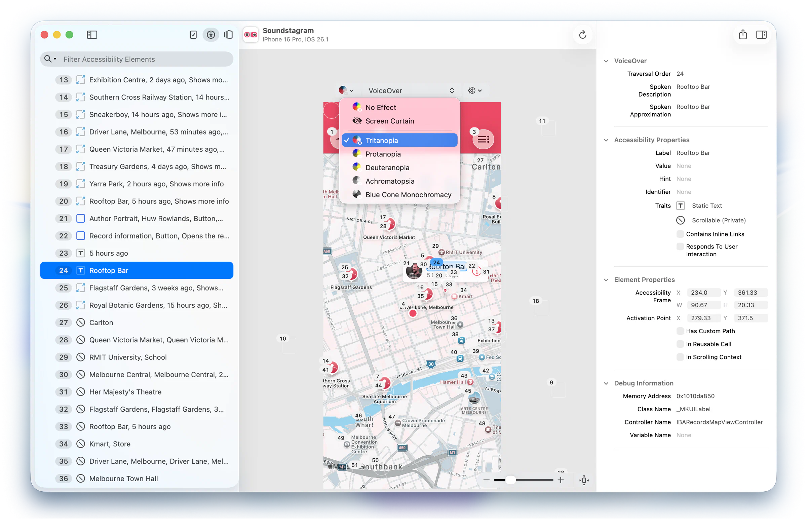Select Deuteranopia filter option
Screen dimensions: 807x532
point(399,167)
